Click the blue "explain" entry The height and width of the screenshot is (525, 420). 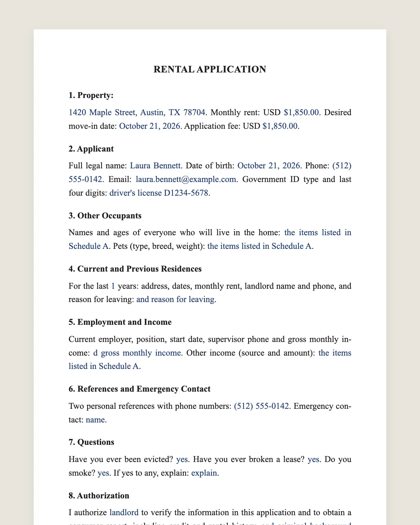(x=204, y=473)
